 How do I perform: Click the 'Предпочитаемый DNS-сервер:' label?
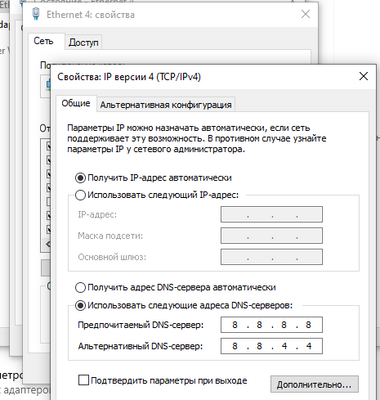click(x=140, y=325)
